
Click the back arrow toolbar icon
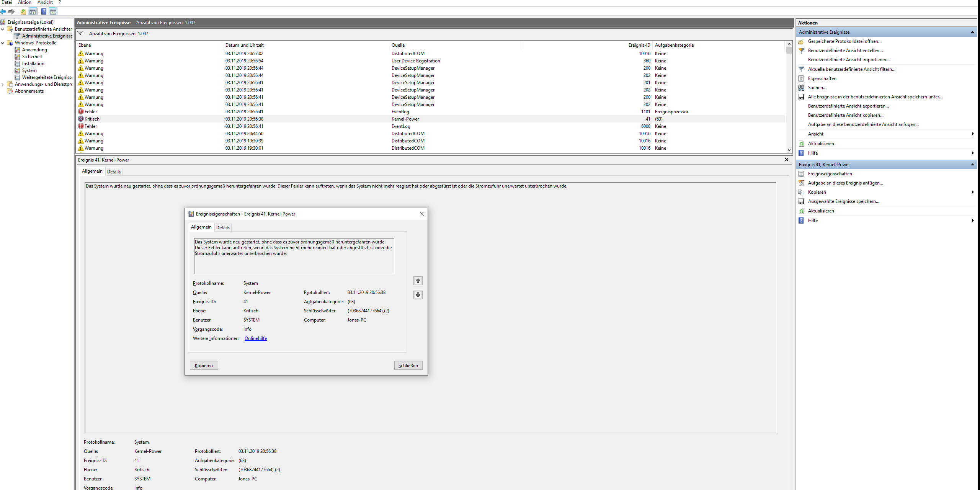3,11
